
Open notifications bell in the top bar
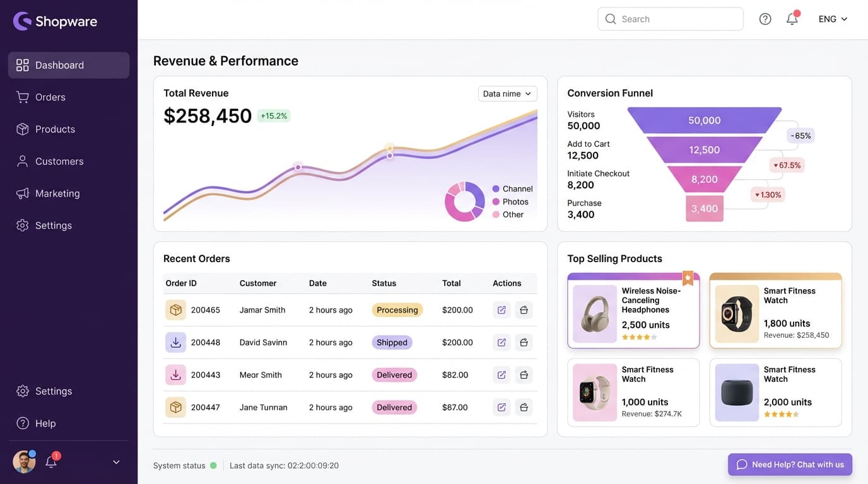click(792, 19)
